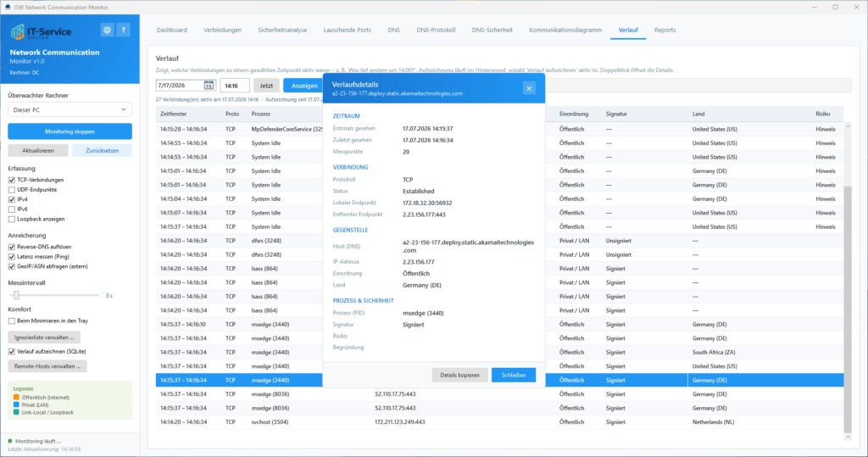Open the Kommunikationsdiagramm tab
868x457 pixels.
coord(565,30)
